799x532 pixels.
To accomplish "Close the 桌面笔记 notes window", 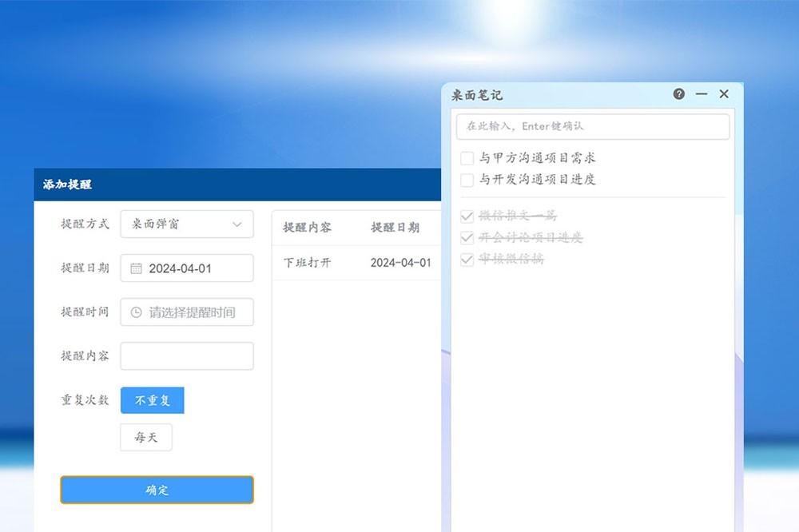I will 724,94.
